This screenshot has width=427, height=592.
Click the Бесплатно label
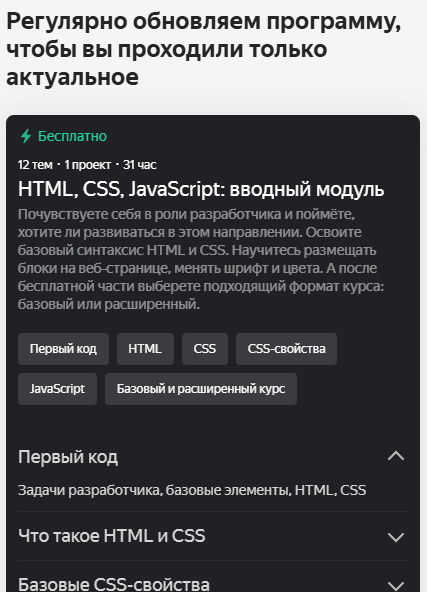(72, 136)
